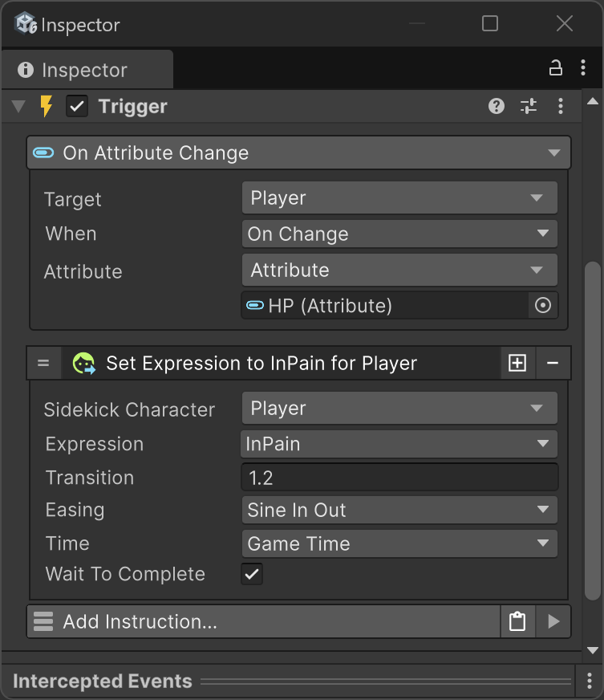Open the Inspector tab options menu
Screen dimensions: 604x700
(x=583, y=69)
